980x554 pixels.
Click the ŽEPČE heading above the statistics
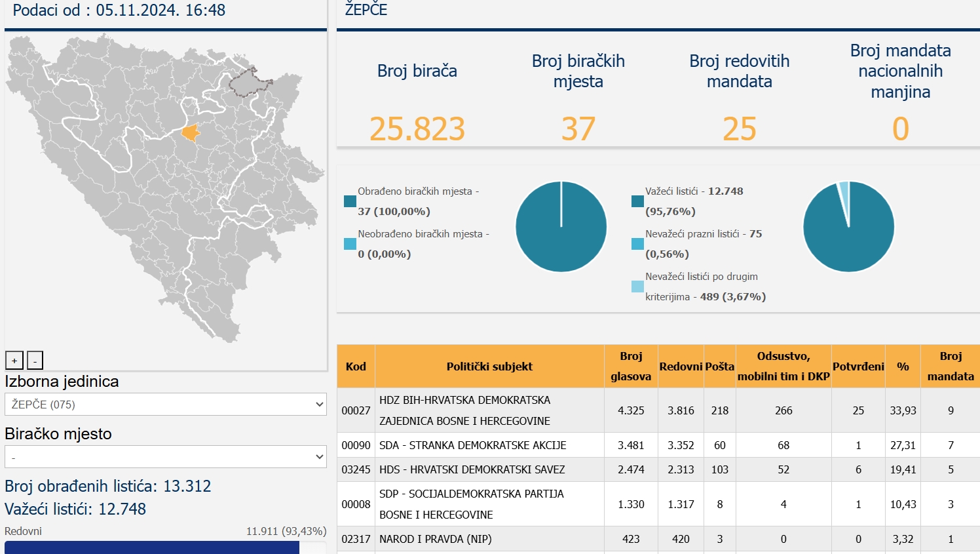pyautogui.click(x=366, y=10)
